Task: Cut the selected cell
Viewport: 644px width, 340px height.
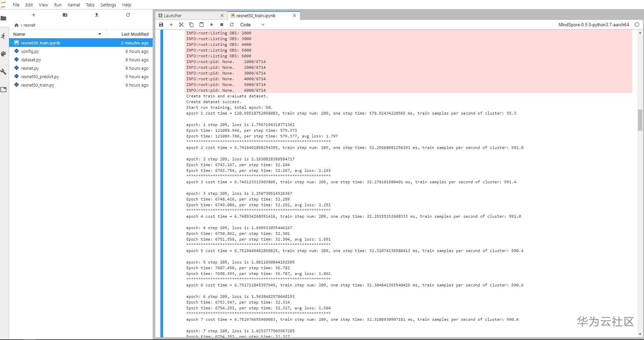Action: [181, 25]
